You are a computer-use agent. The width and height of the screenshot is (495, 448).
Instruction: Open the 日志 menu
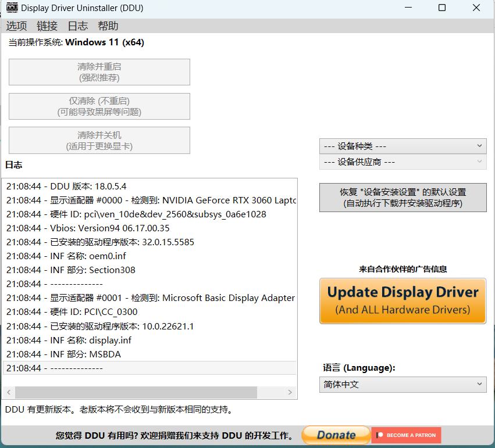pyautogui.click(x=78, y=26)
